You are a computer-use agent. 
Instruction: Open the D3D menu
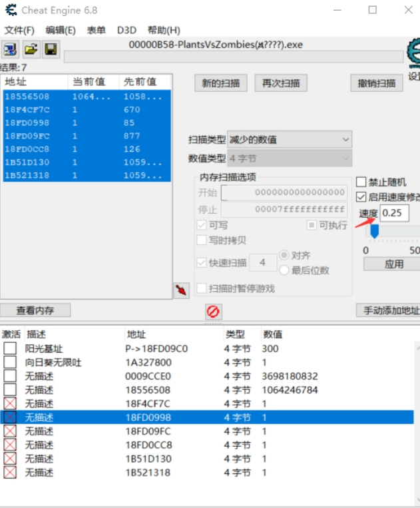126,30
